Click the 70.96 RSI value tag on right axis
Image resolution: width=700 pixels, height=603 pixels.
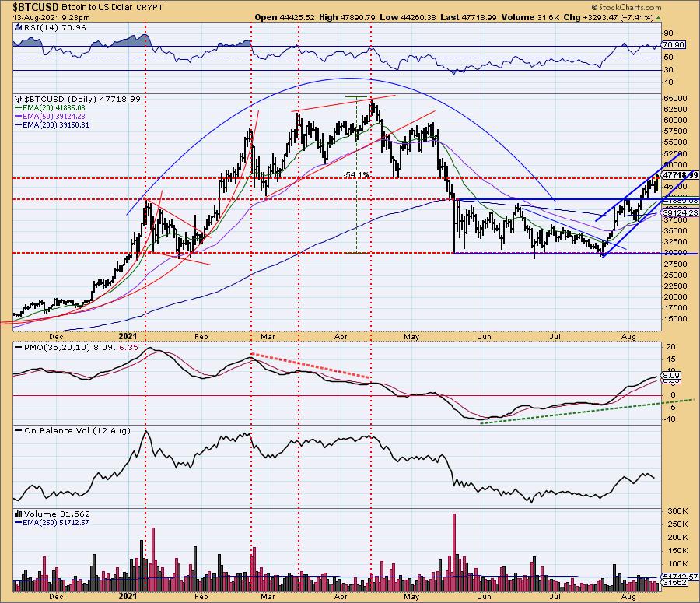[674, 44]
